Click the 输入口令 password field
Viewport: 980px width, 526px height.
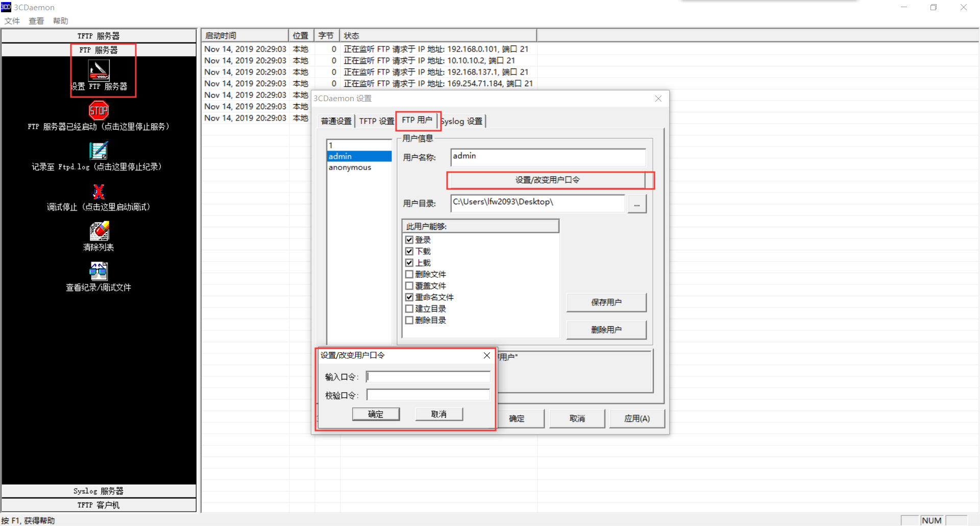(x=428, y=377)
